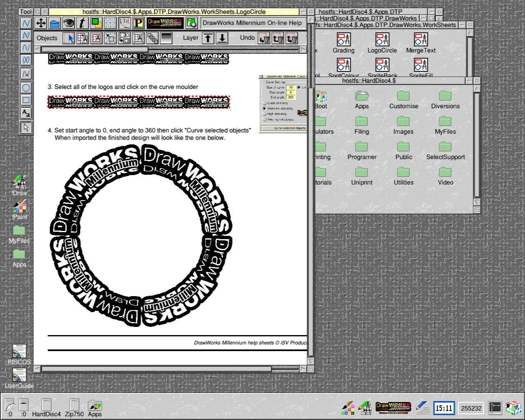This screenshot has height=420, width=525.
Task: Click the dotted grid toggle icon
Action: coord(110,23)
